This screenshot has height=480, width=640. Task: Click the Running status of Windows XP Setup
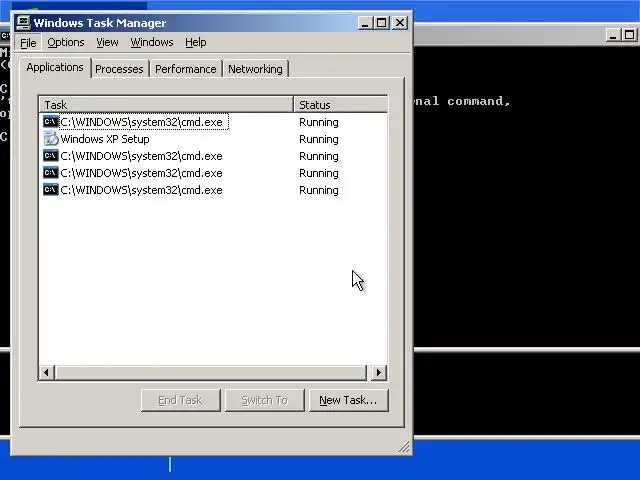tap(319, 139)
